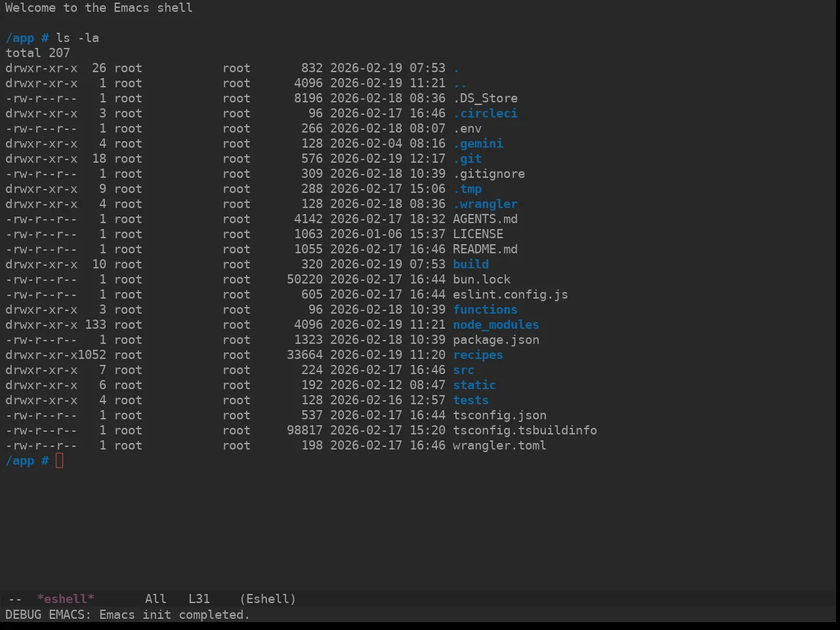The width and height of the screenshot is (840, 630).
Task: Click the link count 1052 for recipes
Action: (x=92, y=355)
